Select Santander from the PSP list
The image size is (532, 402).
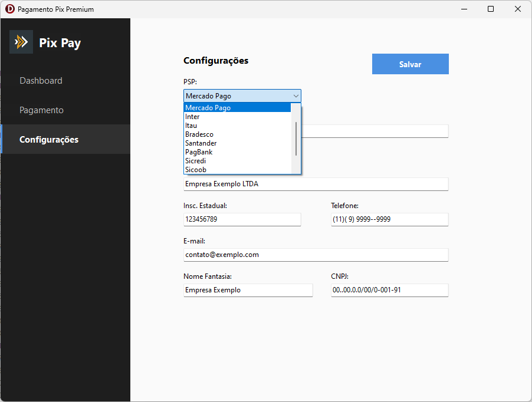(x=237, y=143)
